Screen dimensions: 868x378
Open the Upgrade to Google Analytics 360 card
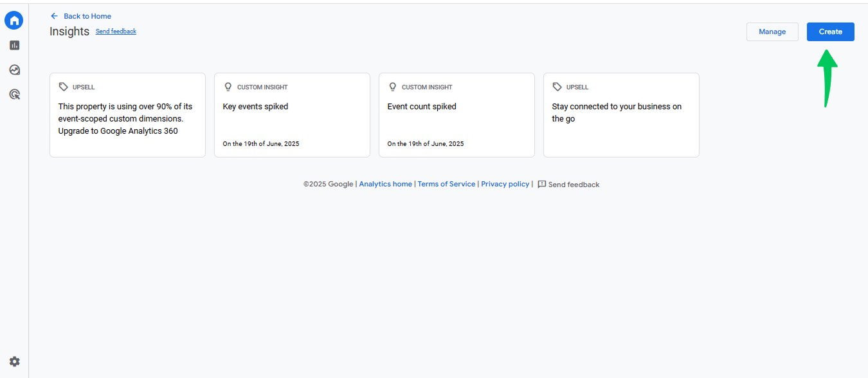coord(127,115)
